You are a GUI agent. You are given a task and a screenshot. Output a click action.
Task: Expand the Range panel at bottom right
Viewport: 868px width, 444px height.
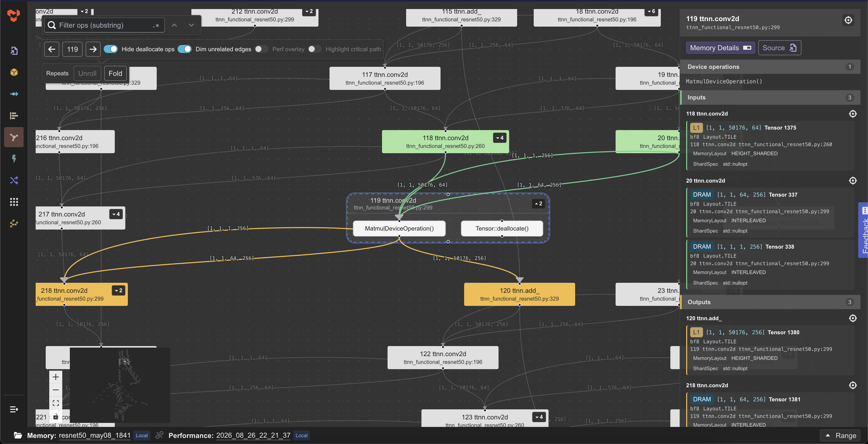pyautogui.click(x=840, y=435)
